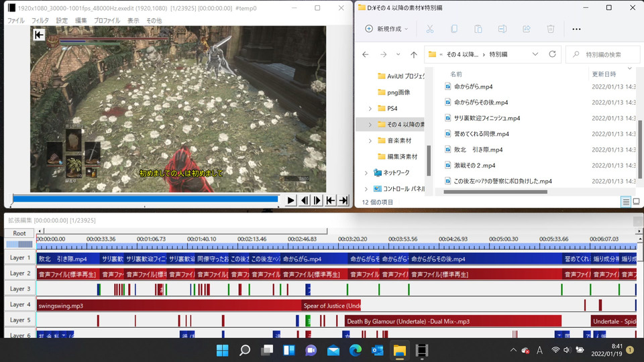
Task: Sort files by 更新日時 column
Action: coord(604,74)
